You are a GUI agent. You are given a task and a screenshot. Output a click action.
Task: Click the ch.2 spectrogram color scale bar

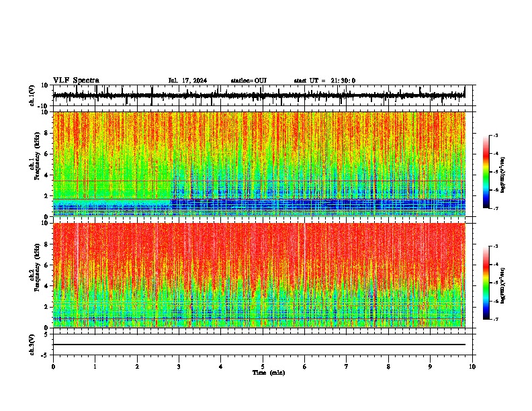tap(486, 283)
